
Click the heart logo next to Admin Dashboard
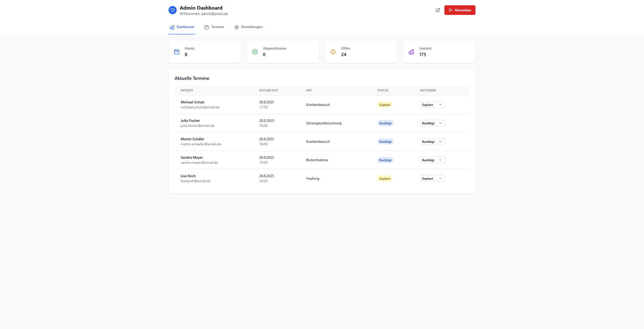point(172,10)
